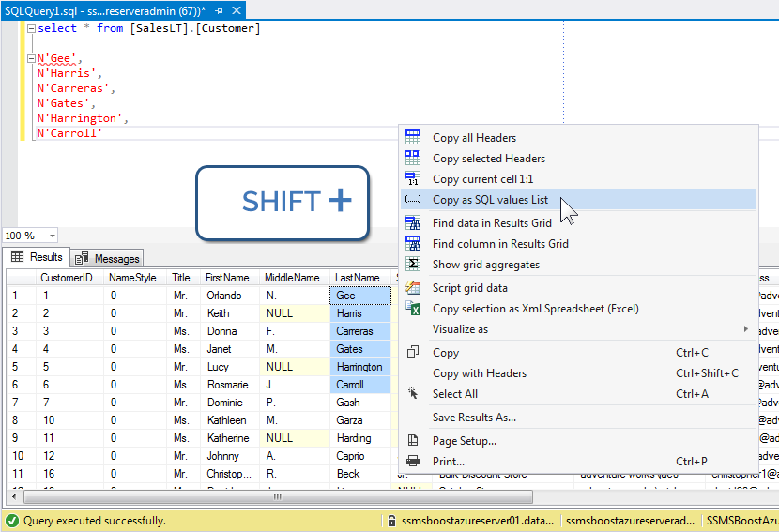Click the Find column in Results Grid icon
The image size is (779, 532).
413,243
